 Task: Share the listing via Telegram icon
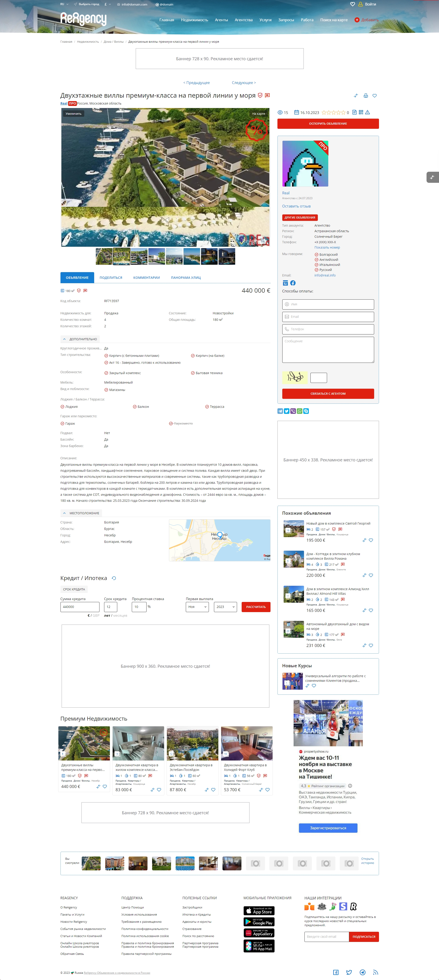[x=280, y=411]
